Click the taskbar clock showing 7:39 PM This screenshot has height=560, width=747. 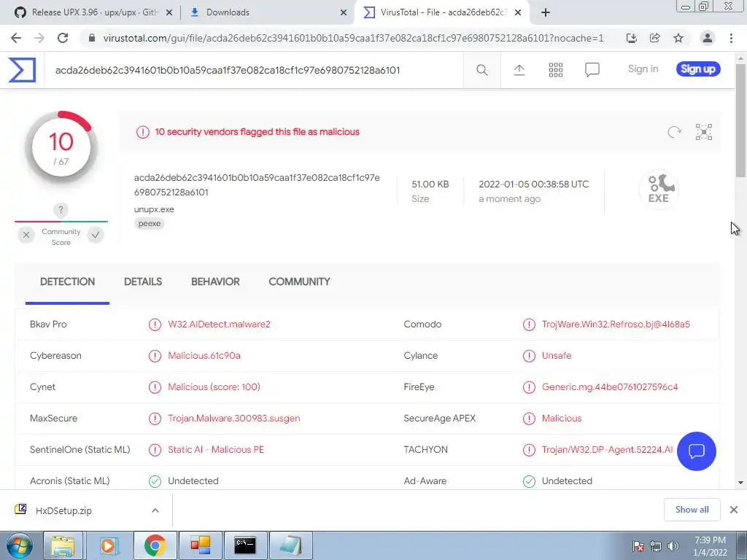[x=710, y=546]
